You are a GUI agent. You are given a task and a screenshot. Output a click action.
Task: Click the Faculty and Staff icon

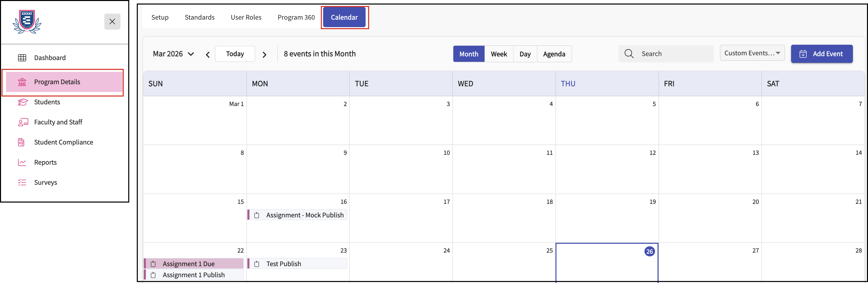23,122
